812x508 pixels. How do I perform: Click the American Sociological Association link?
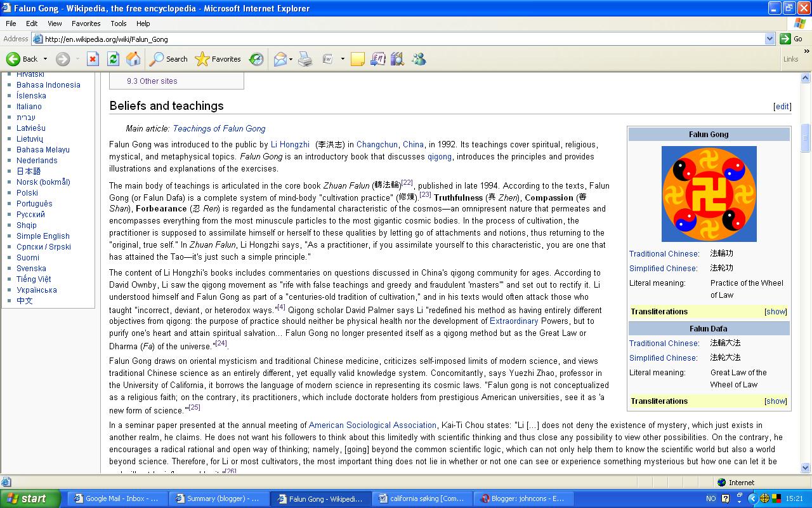372,425
